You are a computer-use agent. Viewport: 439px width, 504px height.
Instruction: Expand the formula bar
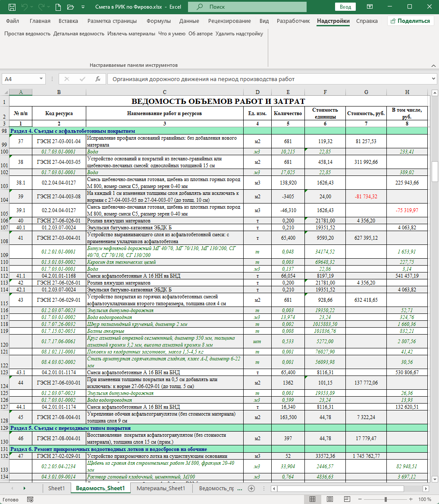coord(433,79)
